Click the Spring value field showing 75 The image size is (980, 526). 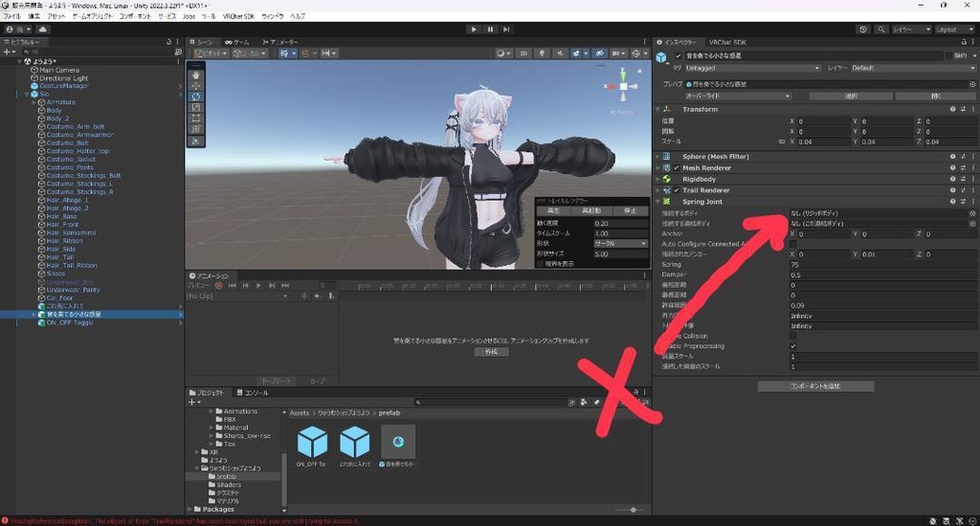(x=882, y=265)
